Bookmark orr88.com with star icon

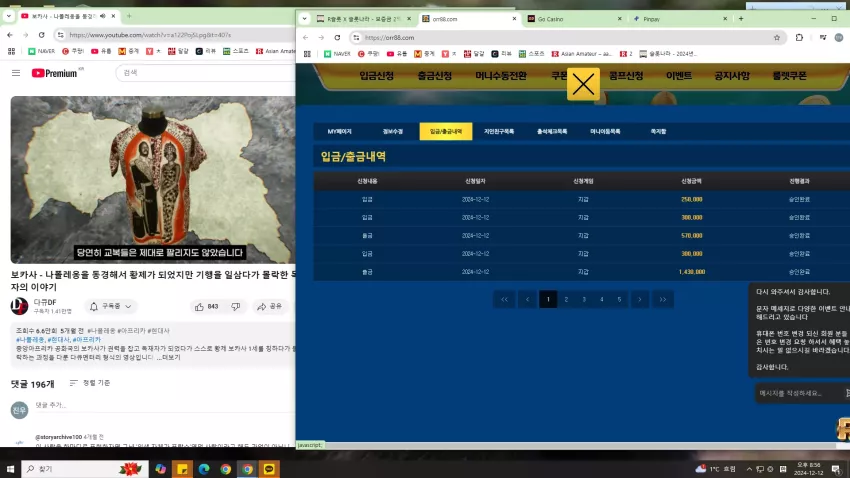point(777,37)
